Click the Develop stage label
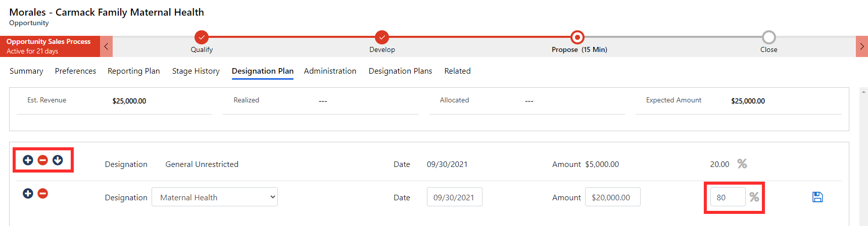The height and width of the screenshot is (226, 868). [382, 50]
